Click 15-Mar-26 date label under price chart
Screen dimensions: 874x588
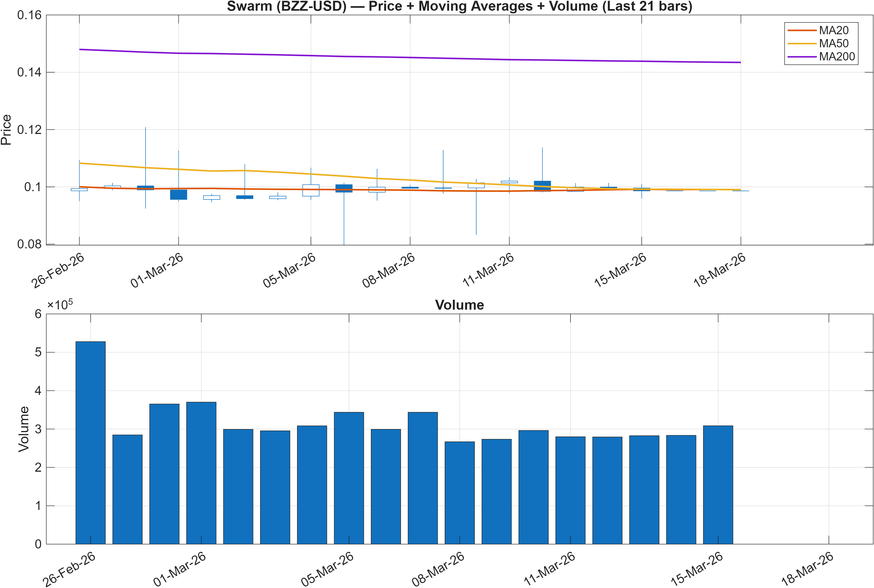tap(620, 270)
